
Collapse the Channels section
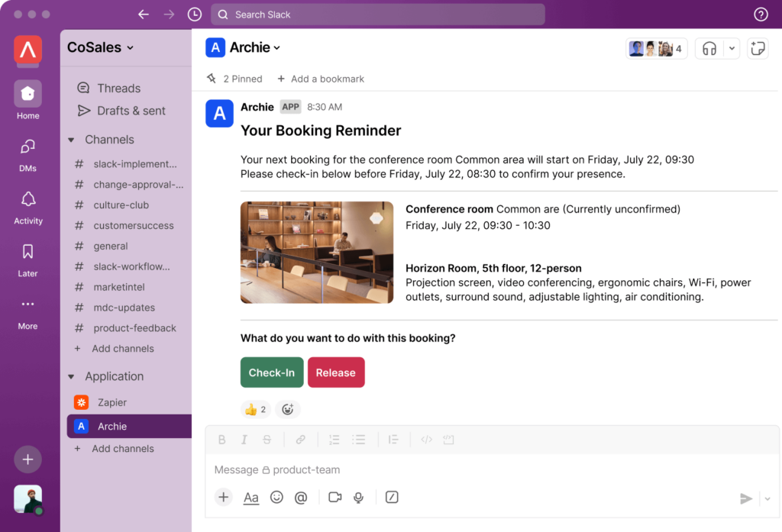point(90,140)
